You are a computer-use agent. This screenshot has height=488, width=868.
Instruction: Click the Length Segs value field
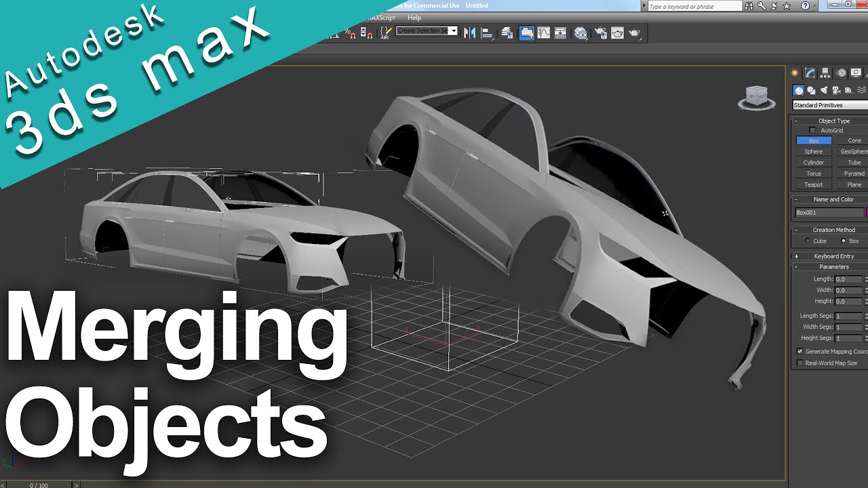[x=848, y=316]
